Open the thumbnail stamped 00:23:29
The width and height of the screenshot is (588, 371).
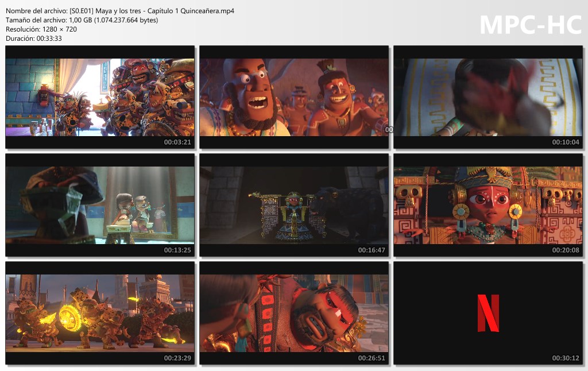(100, 313)
